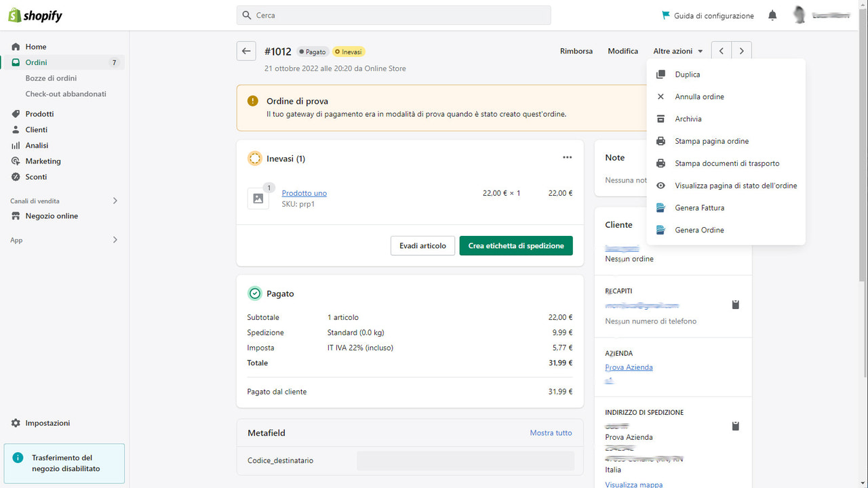
Task: Click the IT IVA 22% (incluso) text
Action: (x=360, y=348)
